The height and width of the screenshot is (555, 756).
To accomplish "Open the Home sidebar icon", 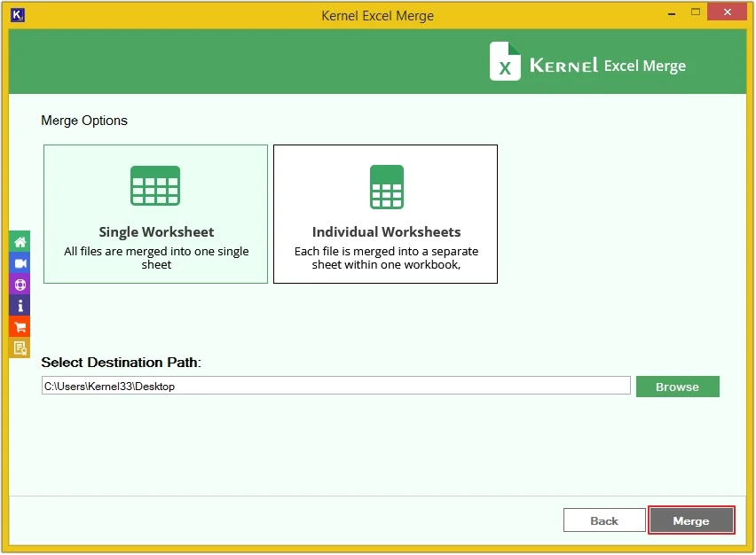I will coord(20,242).
